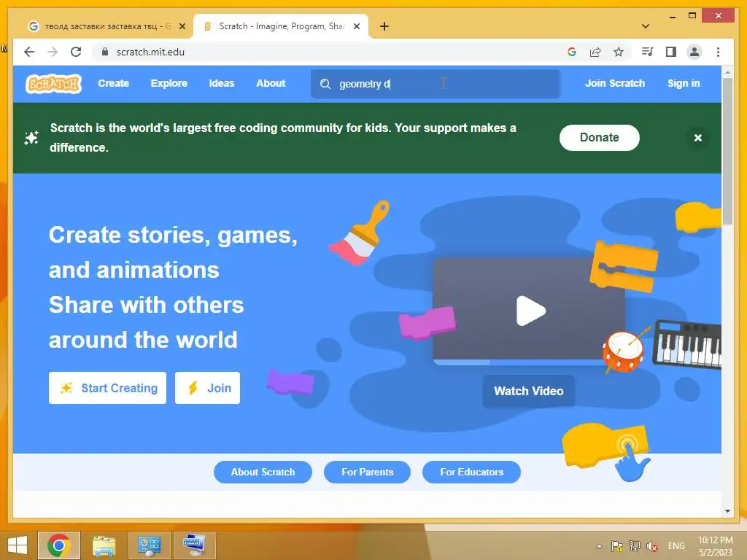This screenshot has width=747, height=560.
Task: Dismiss the donate banner
Action: click(x=697, y=138)
